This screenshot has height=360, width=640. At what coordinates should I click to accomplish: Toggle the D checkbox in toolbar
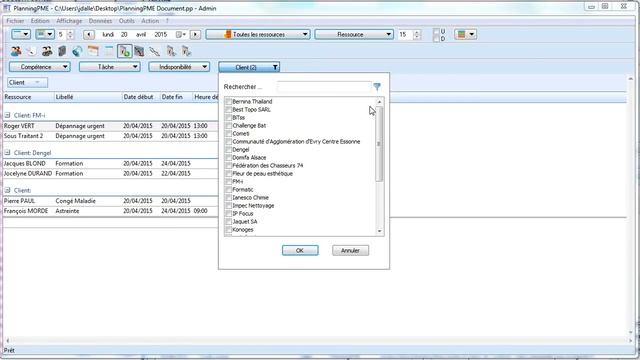pyautogui.click(x=436, y=39)
